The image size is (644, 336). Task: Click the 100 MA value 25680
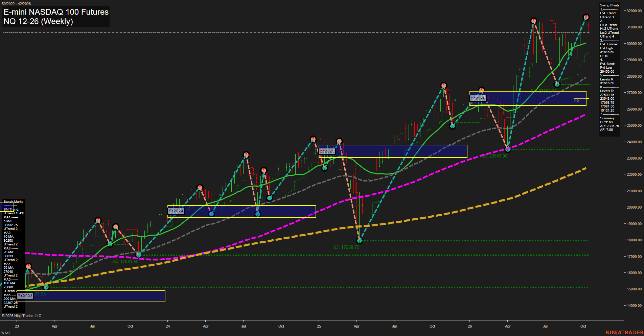click(x=8, y=287)
